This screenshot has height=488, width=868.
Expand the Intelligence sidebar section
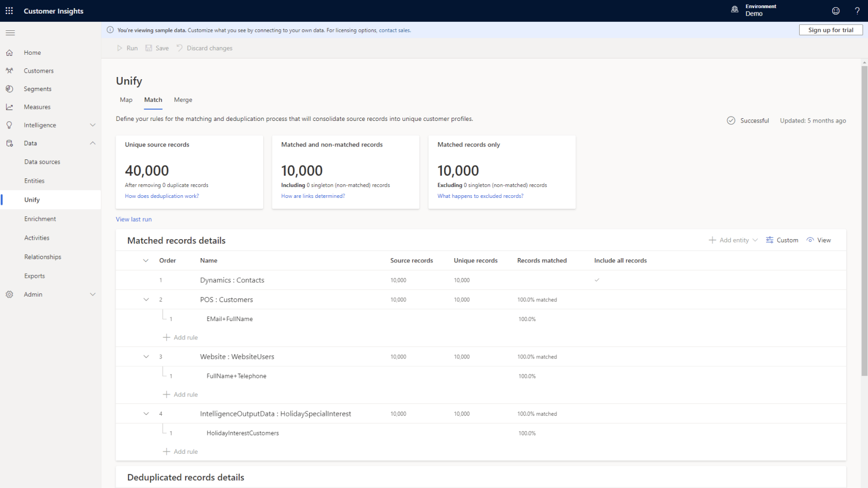(92, 125)
